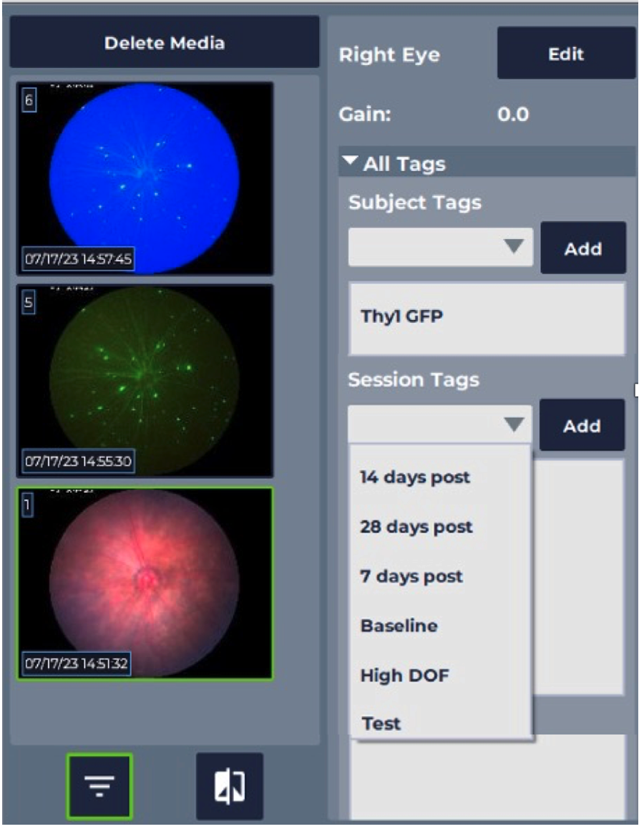Click Add beside Session Tags dropdown

pyautogui.click(x=582, y=426)
